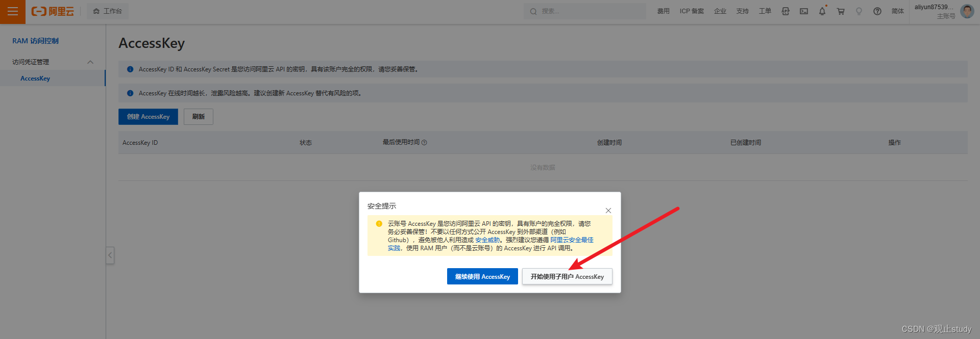The width and height of the screenshot is (980, 339).
Task: Click the 最后使用时间 help icon
Action: click(424, 143)
